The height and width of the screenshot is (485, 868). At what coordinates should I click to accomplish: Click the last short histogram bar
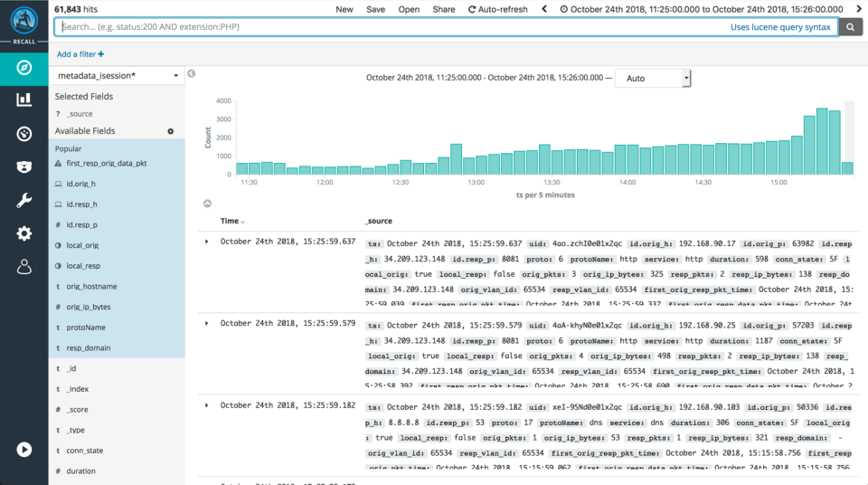pos(847,168)
